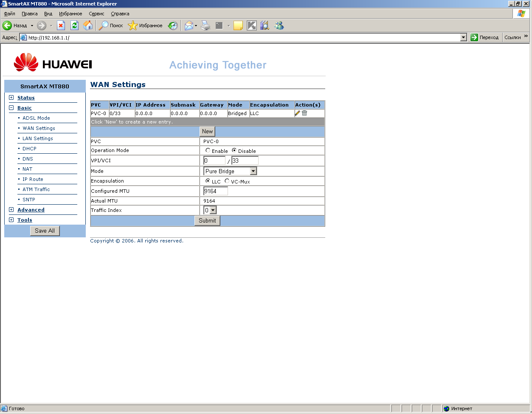Choose LLC encapsulation radio button
Viewport: 532px width, 414px height.
pos(208,181)
